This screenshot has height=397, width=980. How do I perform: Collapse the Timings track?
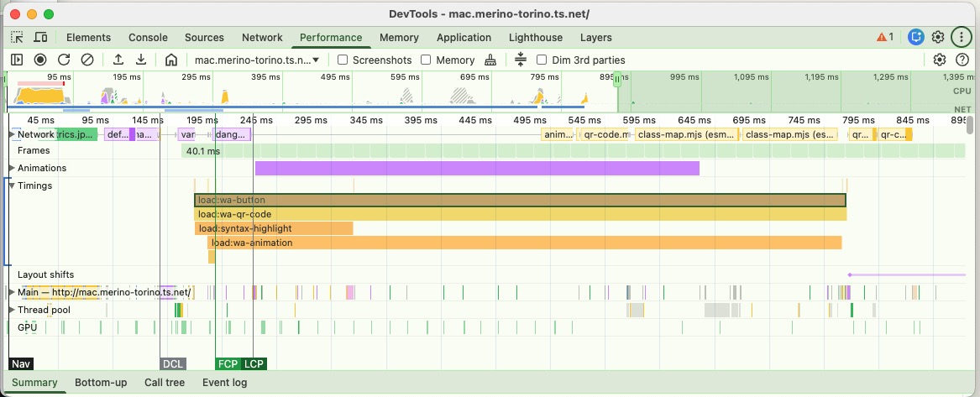pyautogui.click(x=13, y=185)
